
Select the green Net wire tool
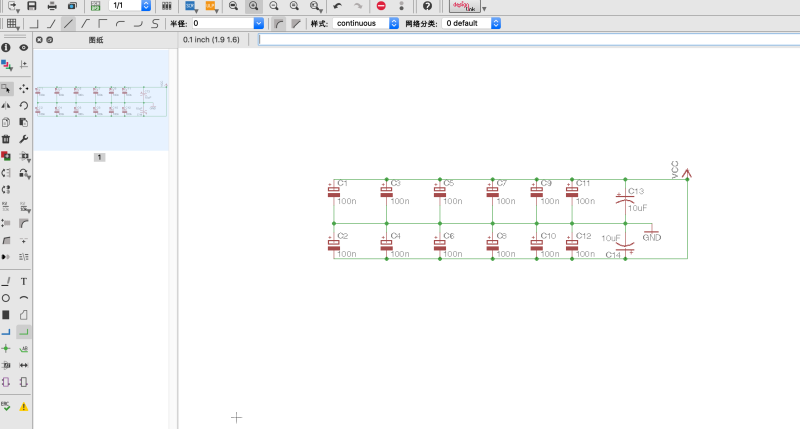(23, 332)
